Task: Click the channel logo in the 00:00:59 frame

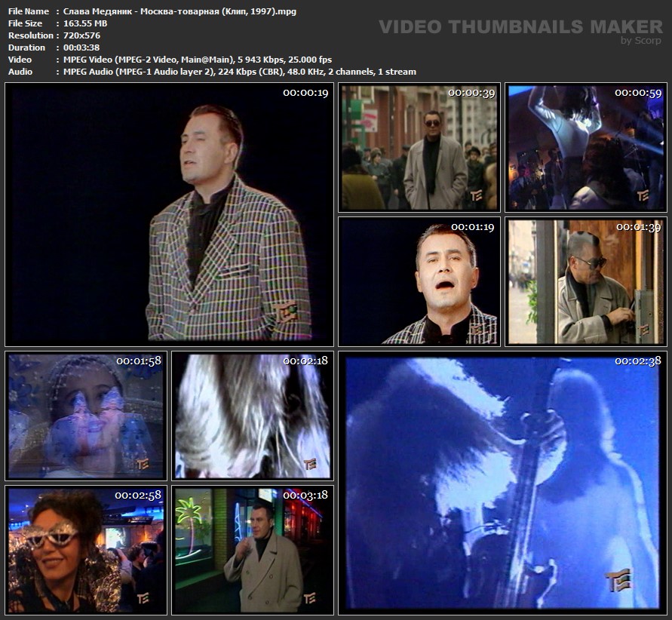Action: pyautogui.click(x=642, y=195)
